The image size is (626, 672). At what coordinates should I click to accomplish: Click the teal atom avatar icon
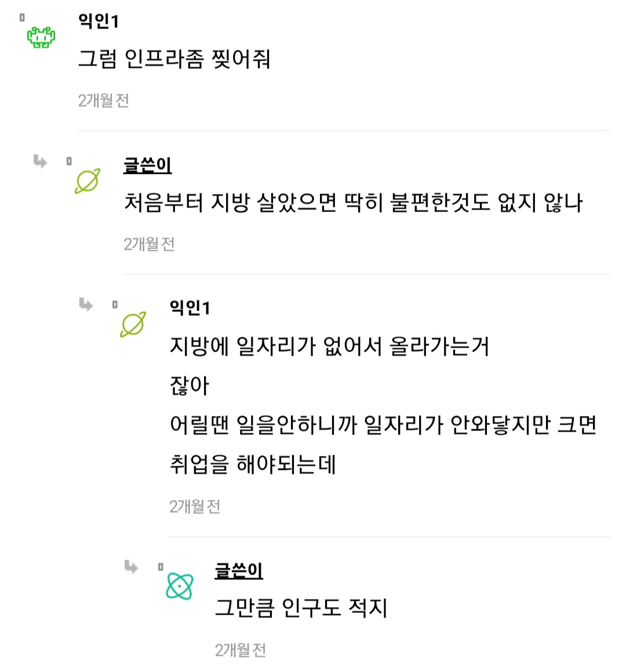point(179,586)
